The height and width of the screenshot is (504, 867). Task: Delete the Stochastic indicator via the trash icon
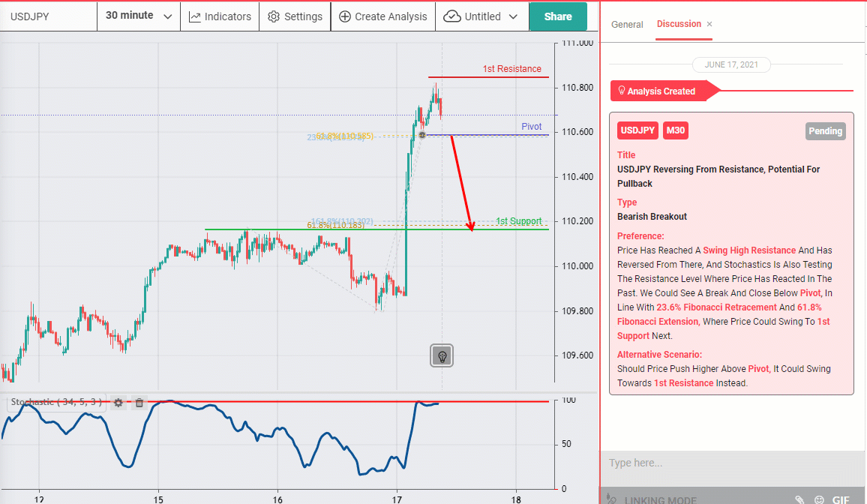(x=139, y=403)
